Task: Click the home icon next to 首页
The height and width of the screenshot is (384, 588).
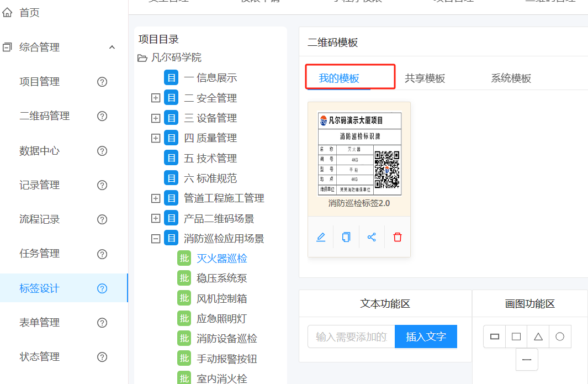Action: (8, 12)
